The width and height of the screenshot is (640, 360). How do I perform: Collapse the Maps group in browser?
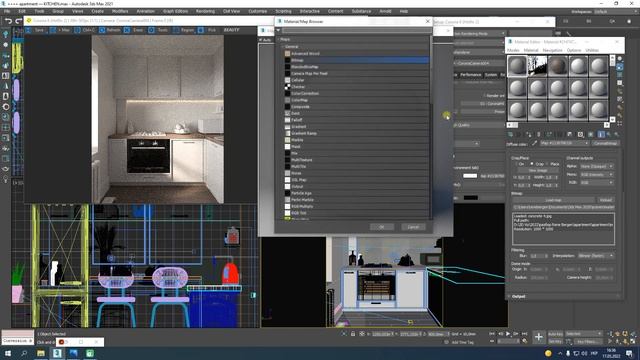point(280,40)
